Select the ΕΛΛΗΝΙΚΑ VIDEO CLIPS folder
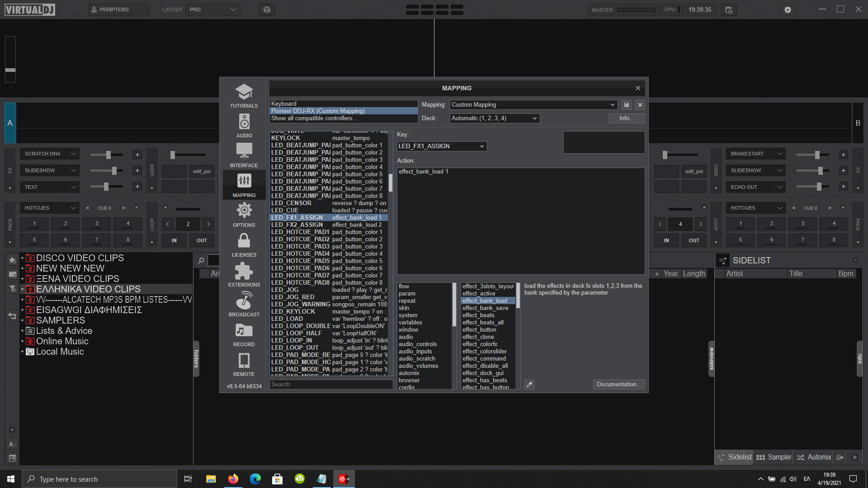The image size is (868, 488). coord(107,289)
